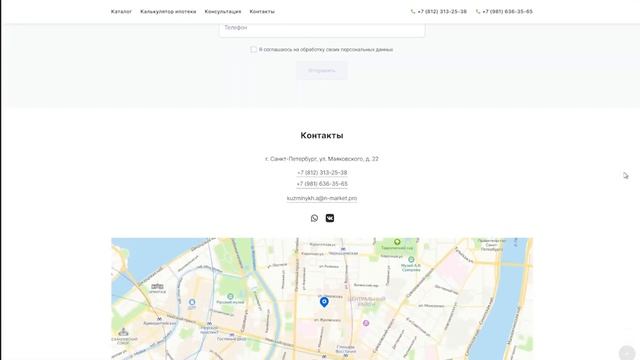This screenshot has height=360, width=640.
Task: Go to Консультация section
Action: click(x=223, y=11)
